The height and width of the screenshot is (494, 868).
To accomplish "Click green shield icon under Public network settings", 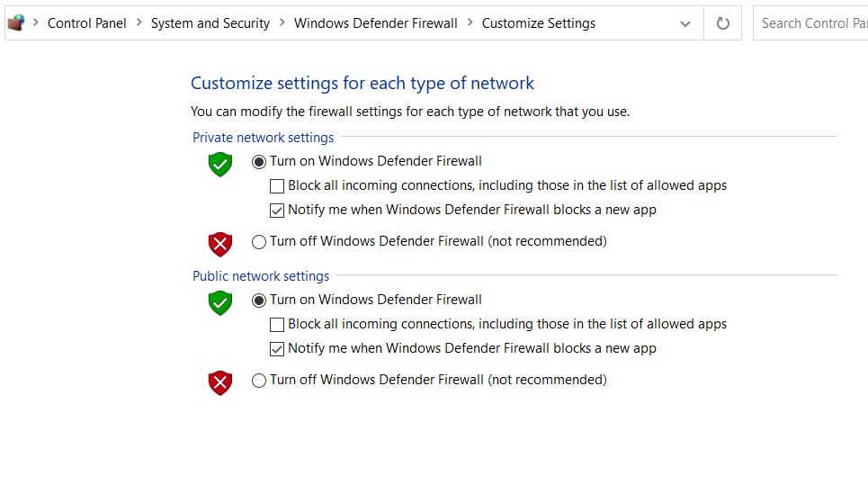I will (219, 303).
